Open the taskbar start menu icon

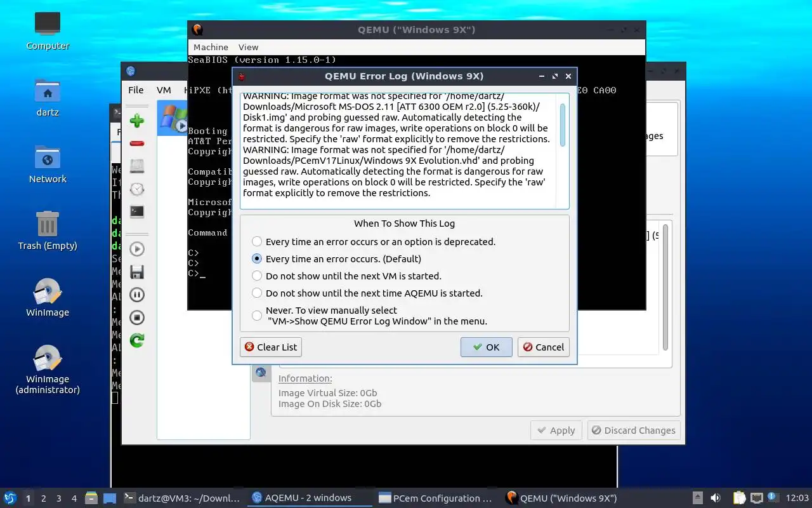(10, 498)
